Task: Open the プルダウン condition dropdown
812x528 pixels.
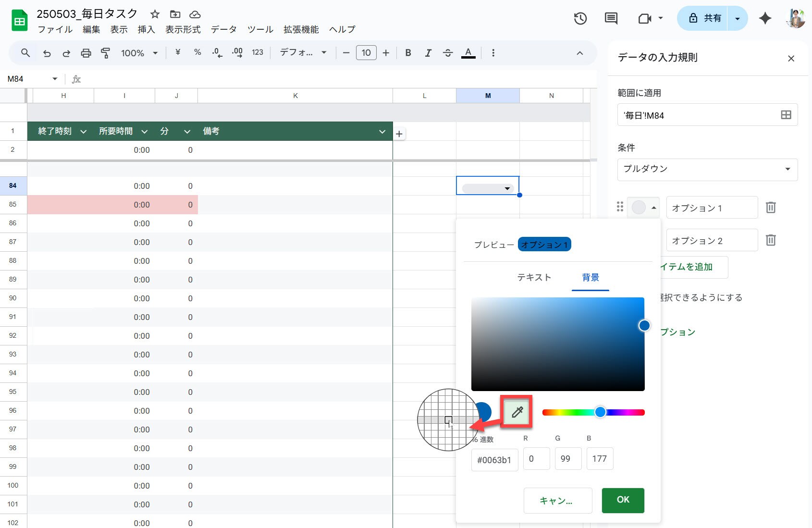Action: pos(707,169)
